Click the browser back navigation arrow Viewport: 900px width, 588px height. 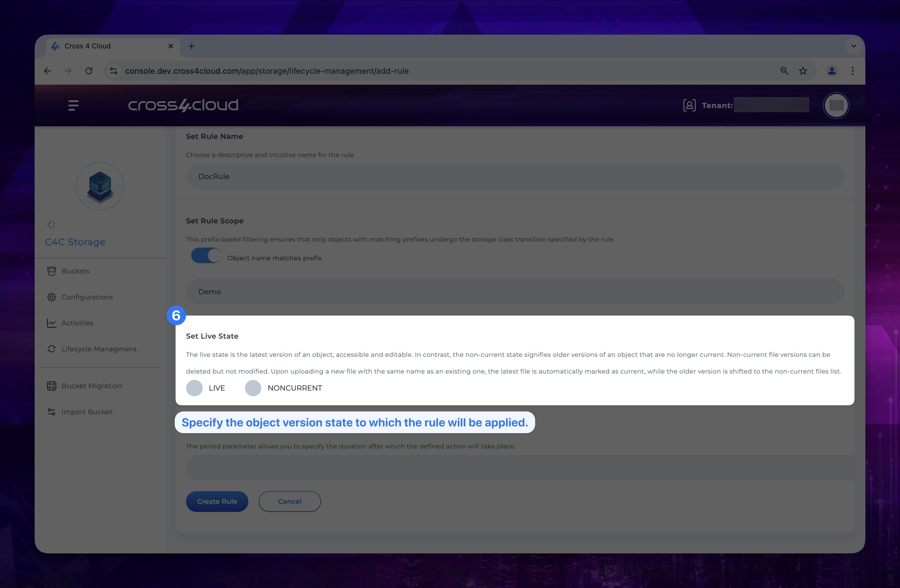click(x=47, y=71)
